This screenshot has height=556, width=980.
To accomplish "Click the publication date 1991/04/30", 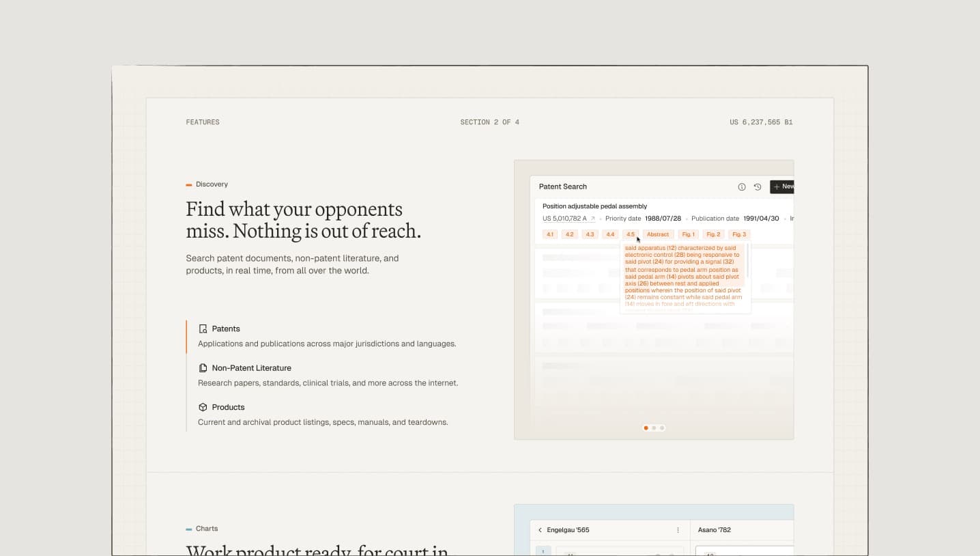I will [x=761, y=219].
